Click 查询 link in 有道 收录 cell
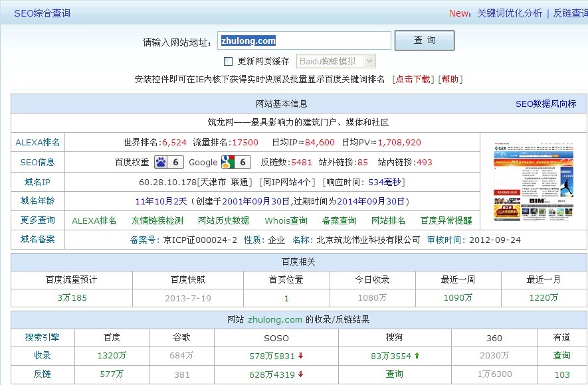This screenshot has width=588, height=385. coord(561,355)
